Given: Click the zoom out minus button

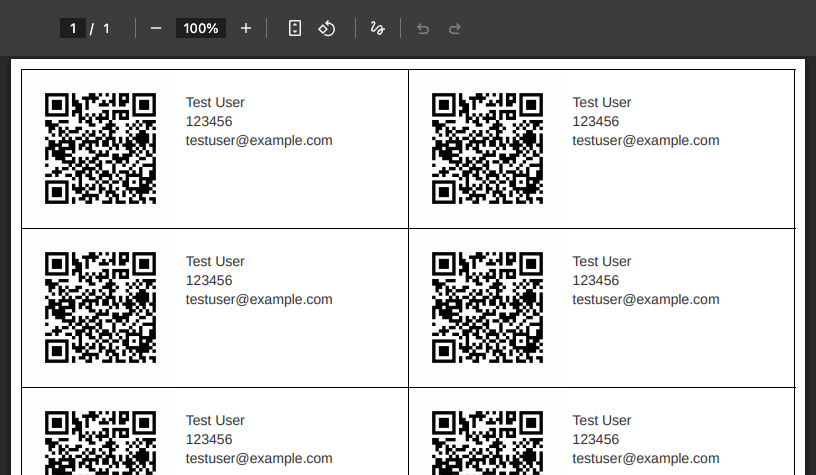Looking at the screenshot, I should pyautogui.click(x=156, y=28).
